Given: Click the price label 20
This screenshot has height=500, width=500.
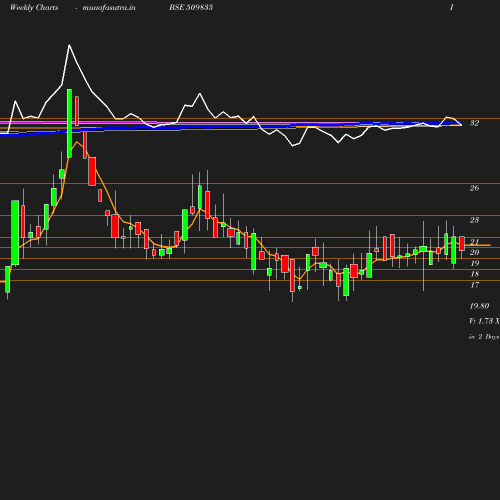Looking at the screenshot, I should coord(474,252).
